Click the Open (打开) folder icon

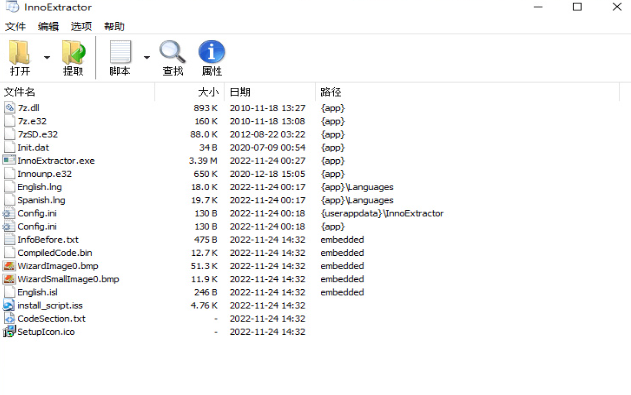pyautogui.click(x=19, y=52)
